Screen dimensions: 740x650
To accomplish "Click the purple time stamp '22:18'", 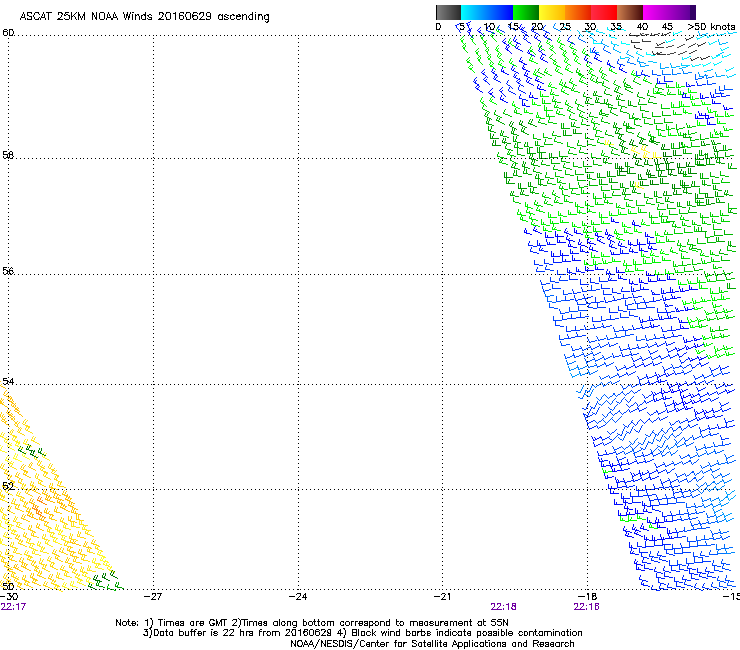I will [x=503, y=607].
